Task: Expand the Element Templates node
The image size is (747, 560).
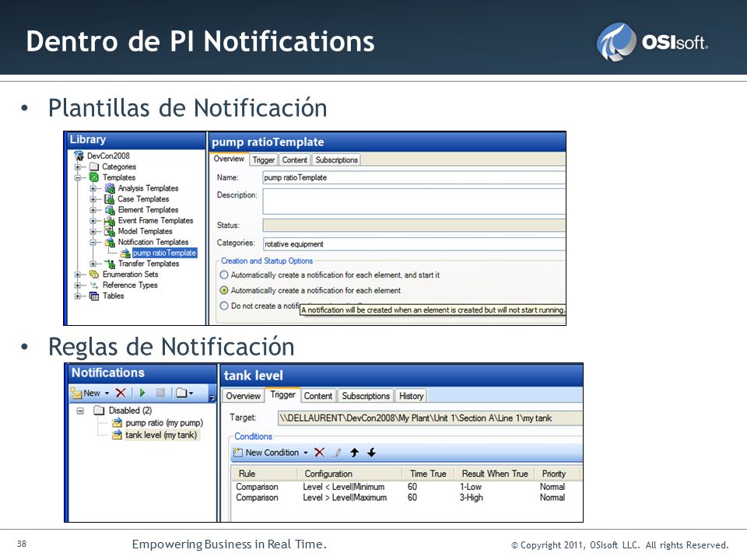Action: click(x=93, y=210)
